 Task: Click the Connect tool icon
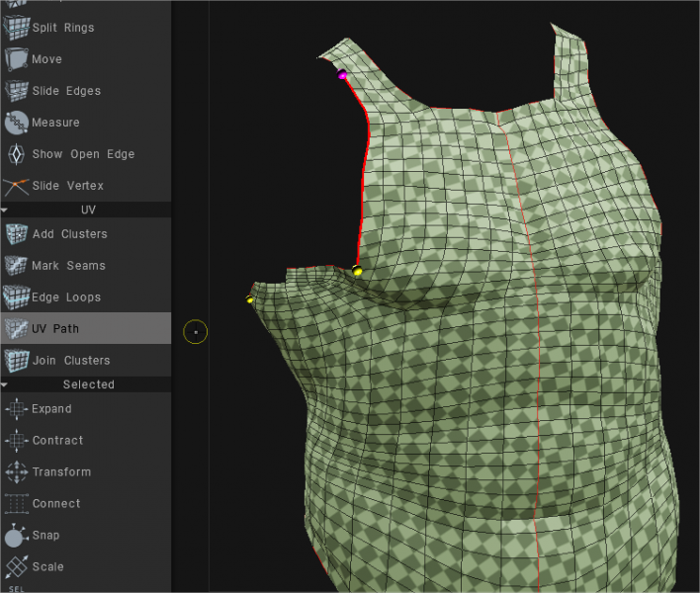tap(16, 504)
